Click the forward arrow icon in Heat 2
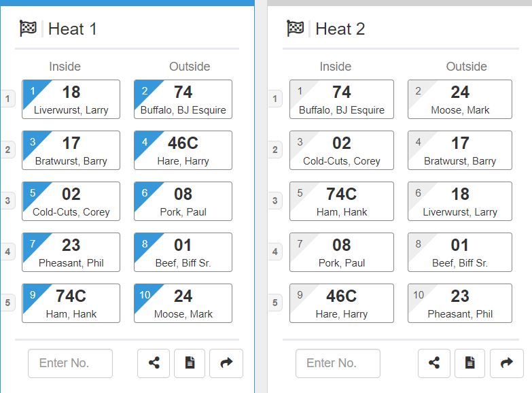532x393 pixels. pyautogui.click(x=506, y=363)
